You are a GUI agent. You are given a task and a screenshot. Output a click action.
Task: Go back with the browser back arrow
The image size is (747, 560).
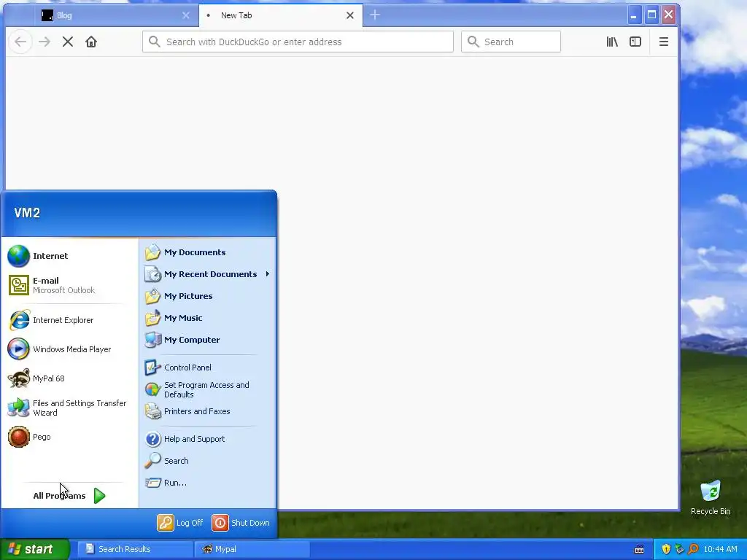20,42
